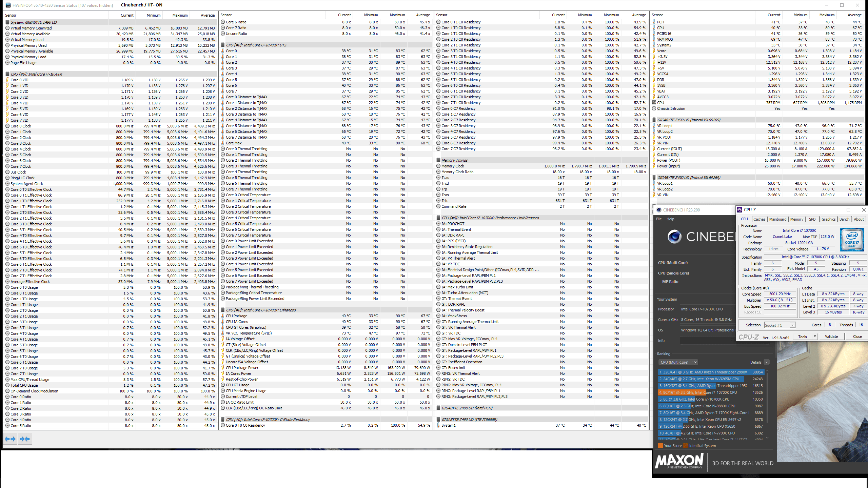Select the Intel Xeon W-3265M ranking entry
Viewport: 868px width, 488px height.
pyautogui.click(x=711, y=379)
